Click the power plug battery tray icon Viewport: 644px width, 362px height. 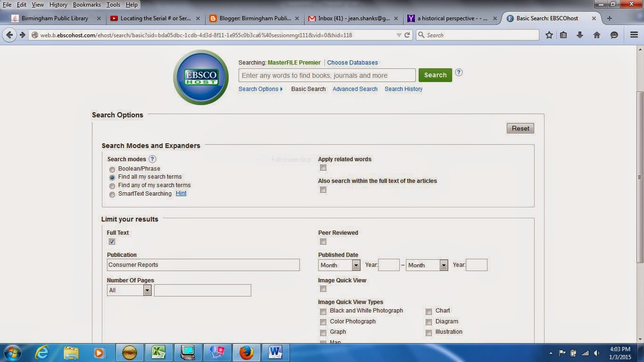[x=573, y=353]
